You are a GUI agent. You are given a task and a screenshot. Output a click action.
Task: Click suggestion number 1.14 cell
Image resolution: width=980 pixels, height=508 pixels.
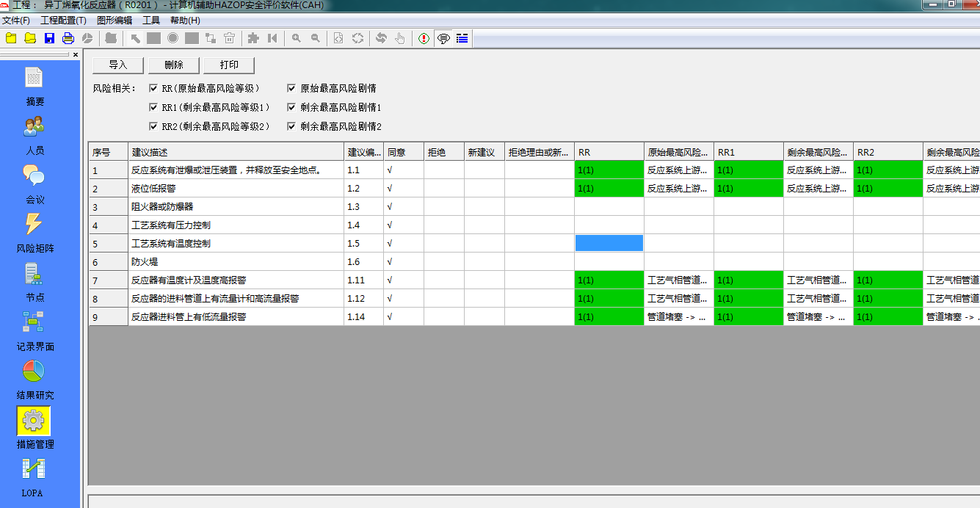[363, 316]
